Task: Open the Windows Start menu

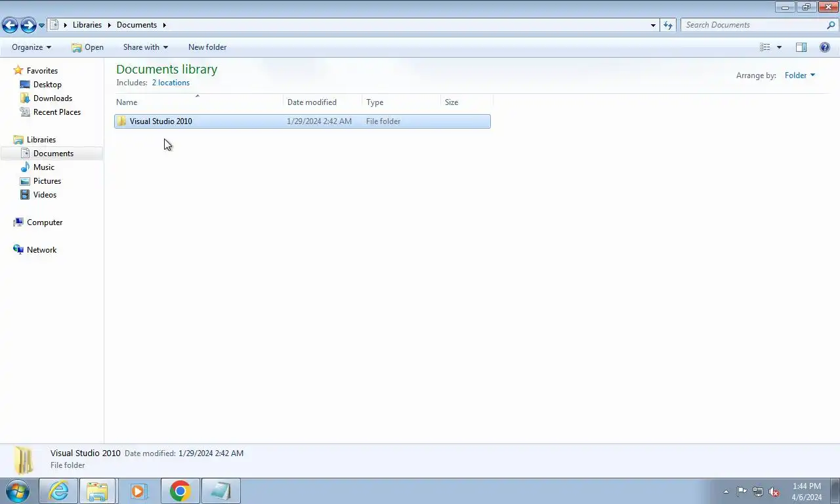Action: tap(18, 491)
